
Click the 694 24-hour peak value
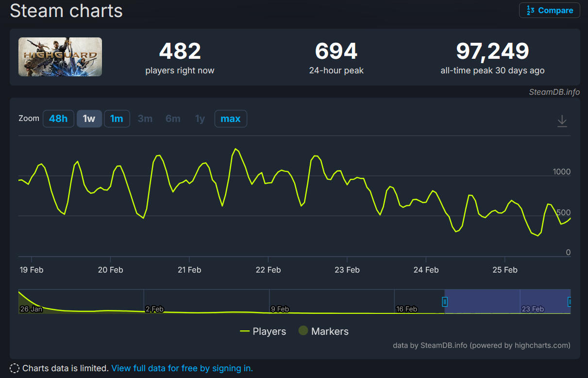pyautogui.click(x=336, y=51)
